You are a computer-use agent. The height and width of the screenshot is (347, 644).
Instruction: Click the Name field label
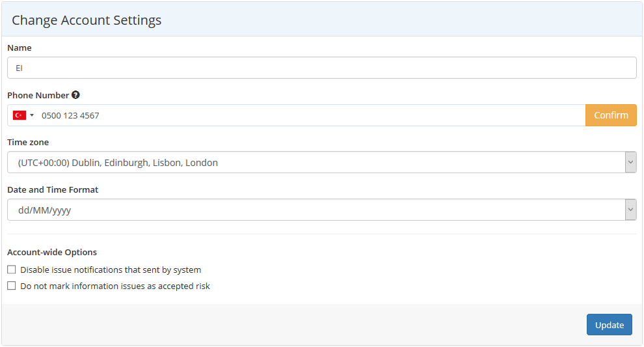tap(20, 48)
